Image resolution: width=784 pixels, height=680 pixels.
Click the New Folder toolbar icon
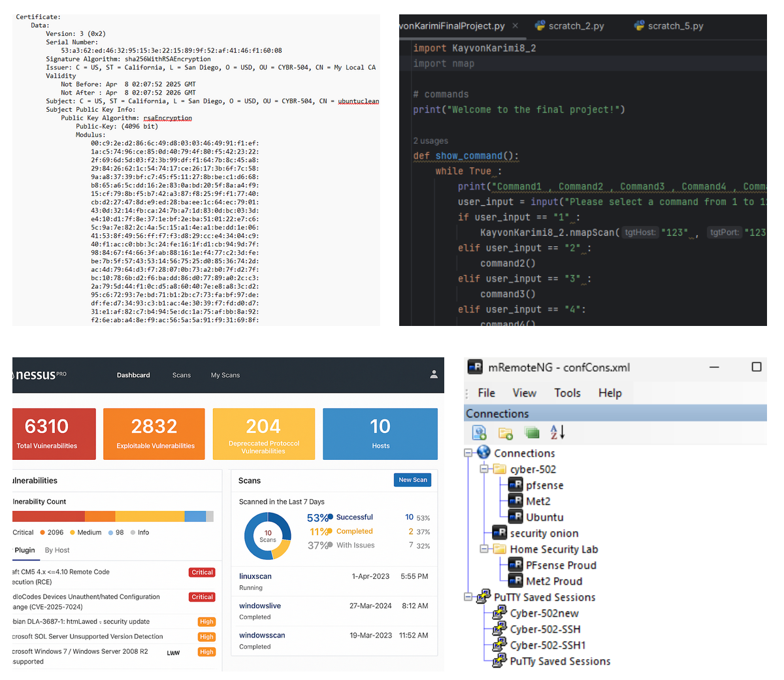point(506,432)
